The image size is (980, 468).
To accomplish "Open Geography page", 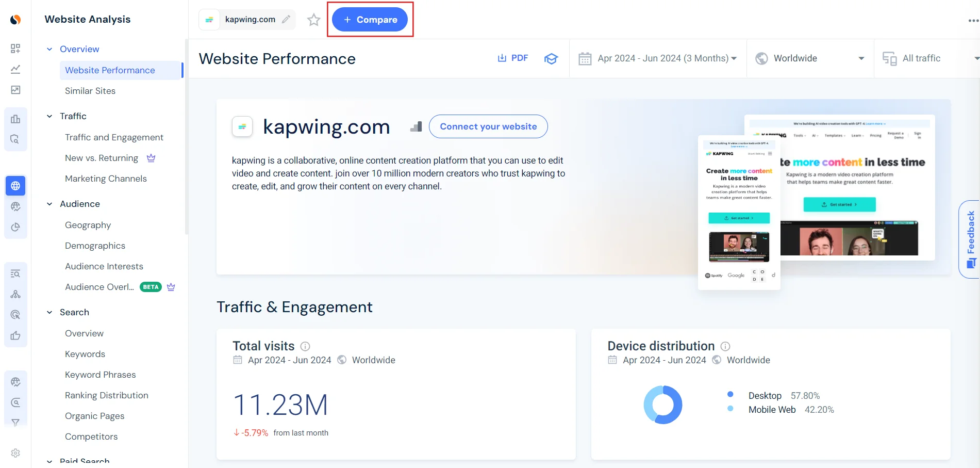I will [88, 225].
